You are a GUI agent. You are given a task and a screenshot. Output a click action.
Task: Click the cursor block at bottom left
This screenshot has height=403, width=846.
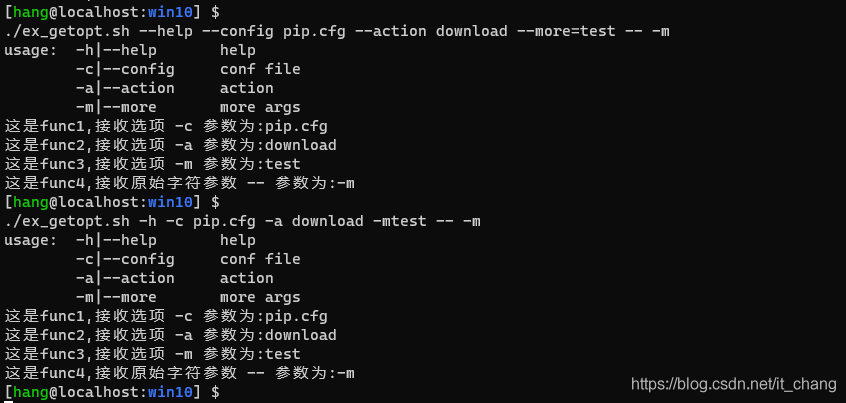click(x=8, y=401)
